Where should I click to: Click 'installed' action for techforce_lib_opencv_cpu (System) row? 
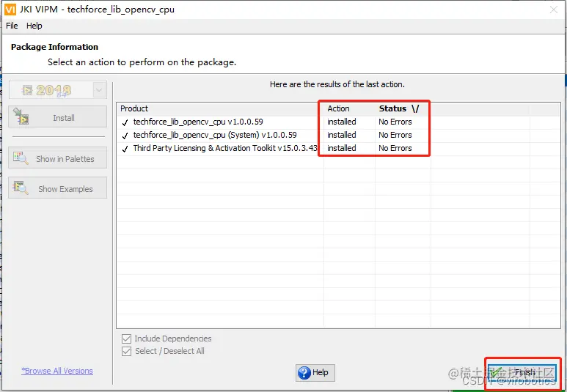tap(342, 135)
